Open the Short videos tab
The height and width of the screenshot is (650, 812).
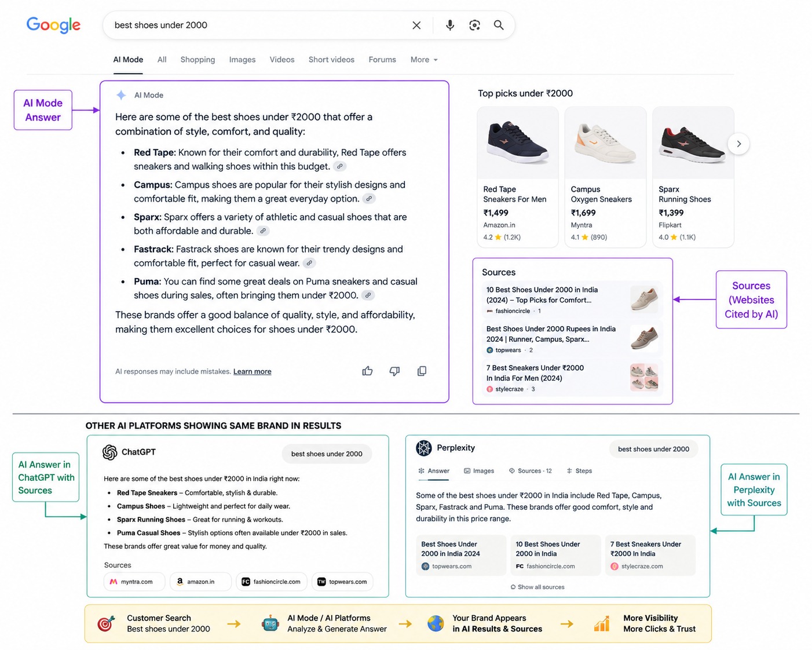331,60
